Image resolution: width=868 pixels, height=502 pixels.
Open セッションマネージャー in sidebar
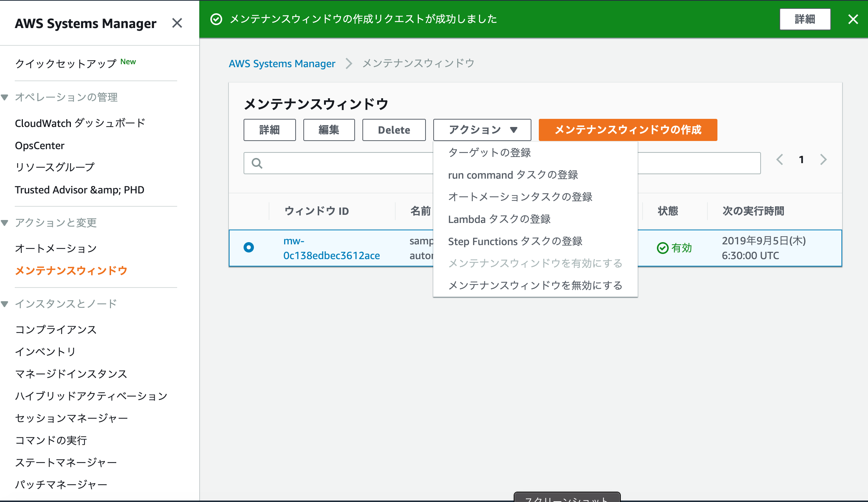coord(71,418)
